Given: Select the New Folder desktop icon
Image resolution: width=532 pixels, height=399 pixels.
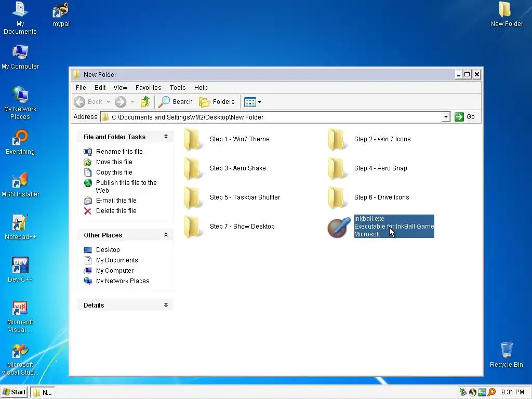Looking at the screenshot, I should pos(506,14).
